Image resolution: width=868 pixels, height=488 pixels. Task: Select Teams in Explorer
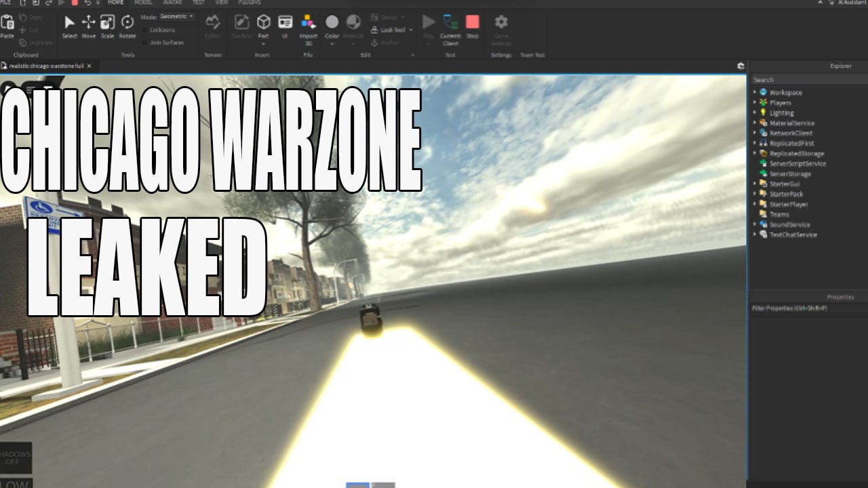[779, 214]
